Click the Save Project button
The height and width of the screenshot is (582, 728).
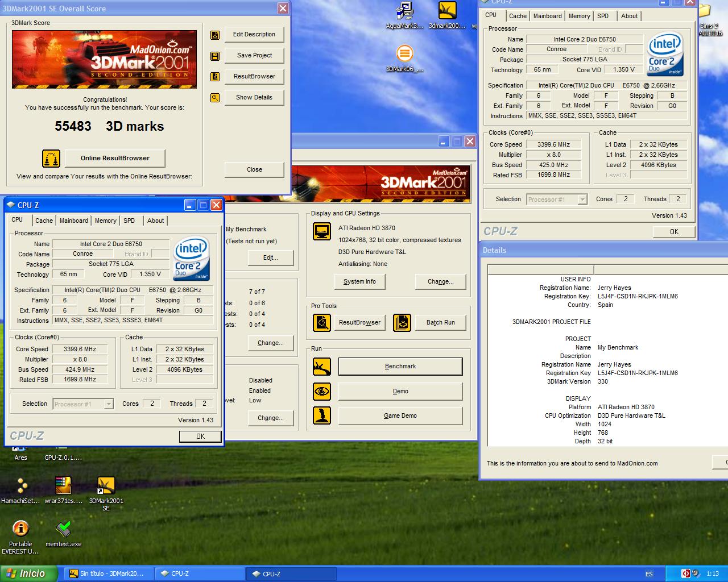[x=254, y=56]
